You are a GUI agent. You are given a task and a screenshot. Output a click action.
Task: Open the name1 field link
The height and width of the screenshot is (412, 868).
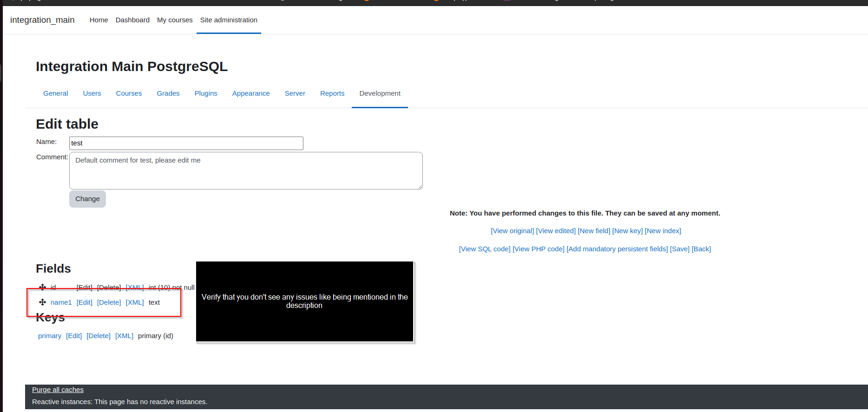(x=61, y=302)
